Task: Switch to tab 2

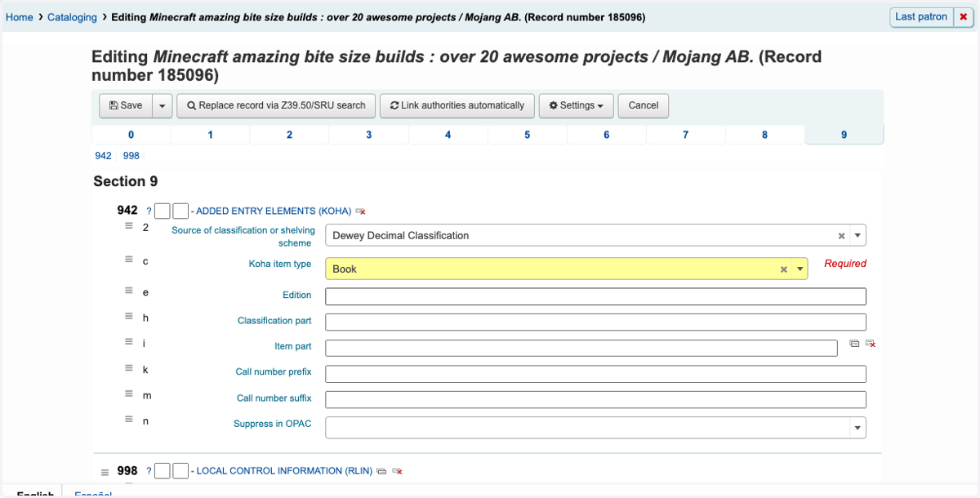Action: point(290,135)
